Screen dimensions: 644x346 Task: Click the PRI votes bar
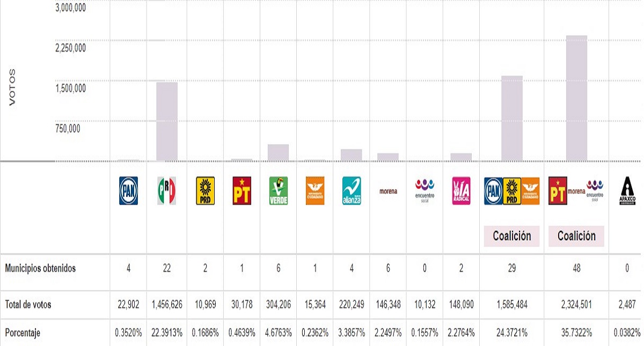coord(167,122)
